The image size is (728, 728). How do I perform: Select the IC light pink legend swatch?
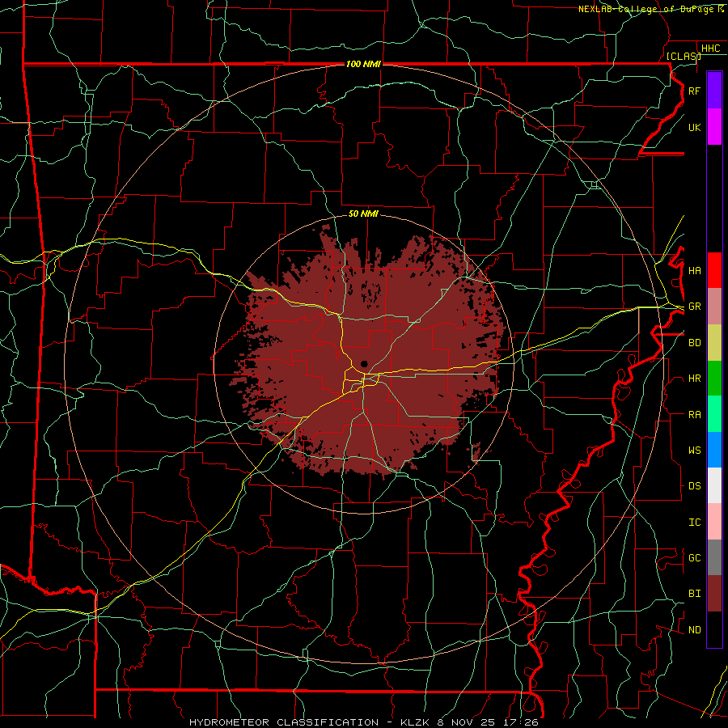click(x=714, y=522)
